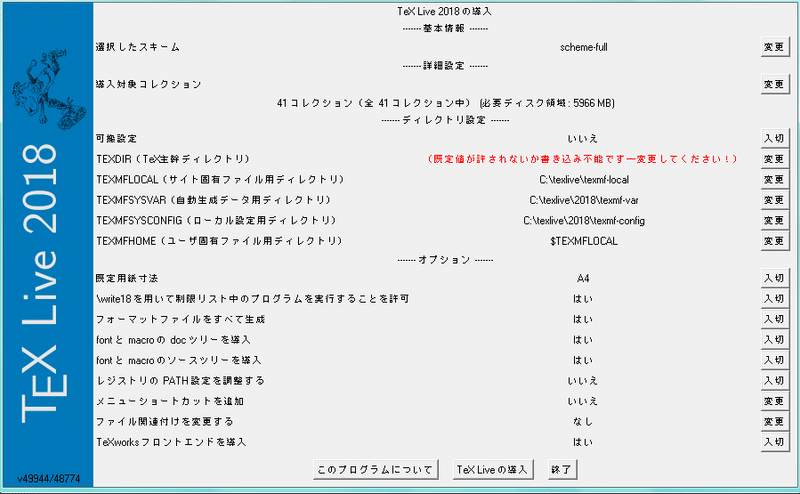Click いいえ value for 可搬設定
Image resolution: width=800 pixels, height=494 pixels.
click(583, 139)
